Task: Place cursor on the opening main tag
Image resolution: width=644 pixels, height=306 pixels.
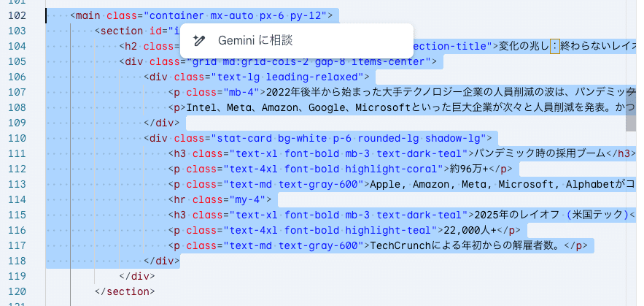Action: tap(88, 15)
